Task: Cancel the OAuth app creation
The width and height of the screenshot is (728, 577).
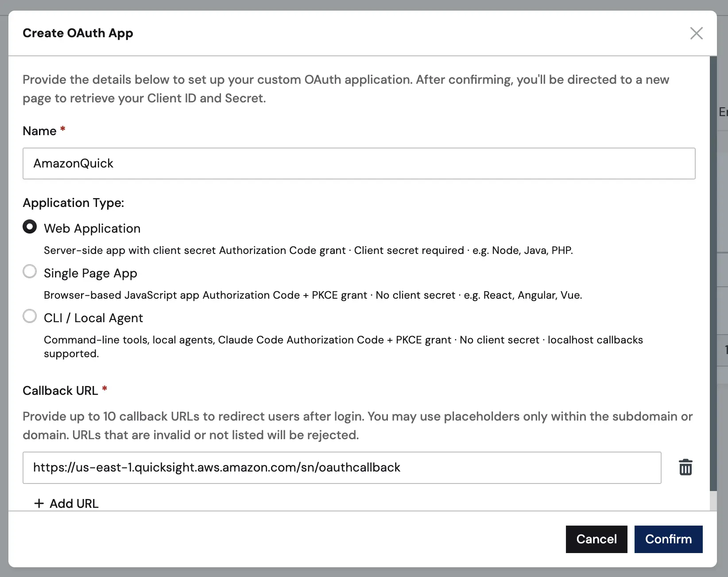Action: [596, 539]
